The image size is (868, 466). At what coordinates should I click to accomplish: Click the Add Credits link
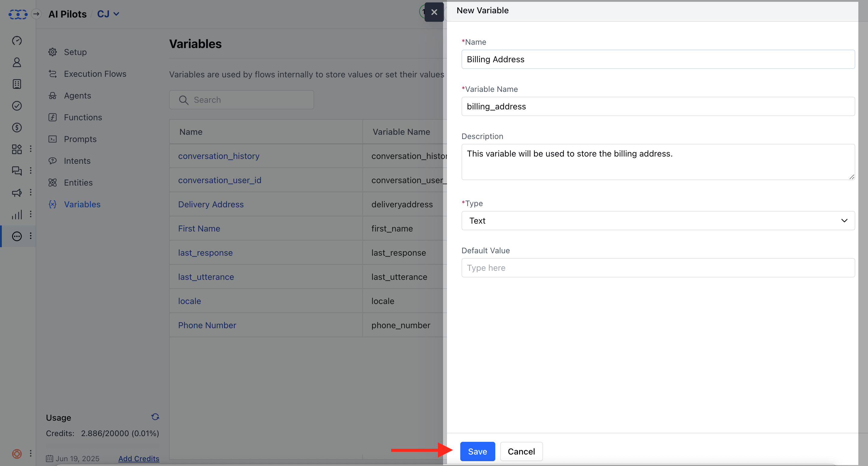tap(139, 458)
